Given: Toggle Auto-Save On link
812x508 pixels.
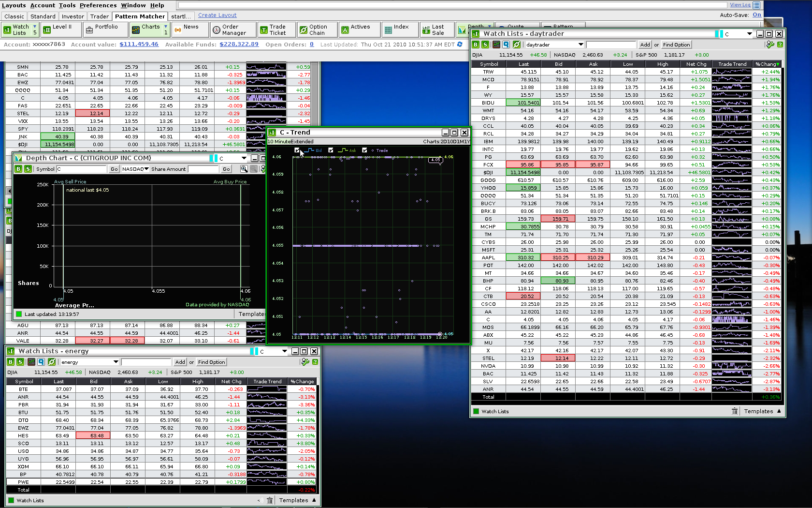Looking at the screenshot, I should point(757,15).
